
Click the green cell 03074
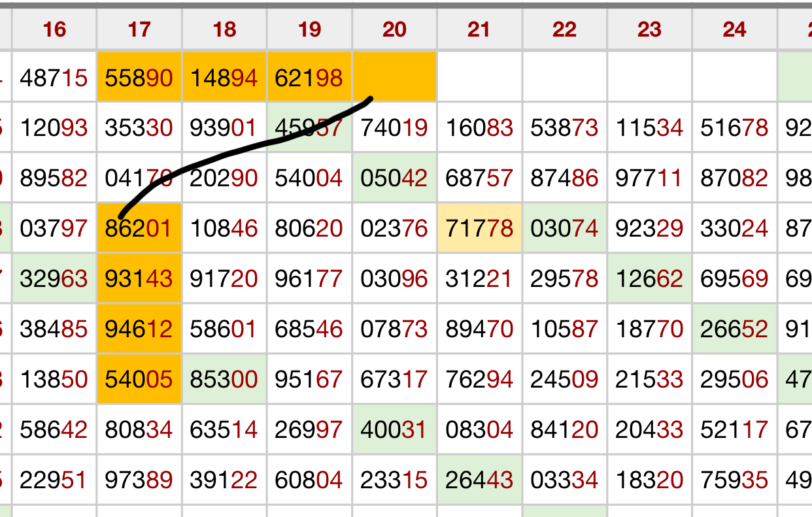(x=564, y=228)
